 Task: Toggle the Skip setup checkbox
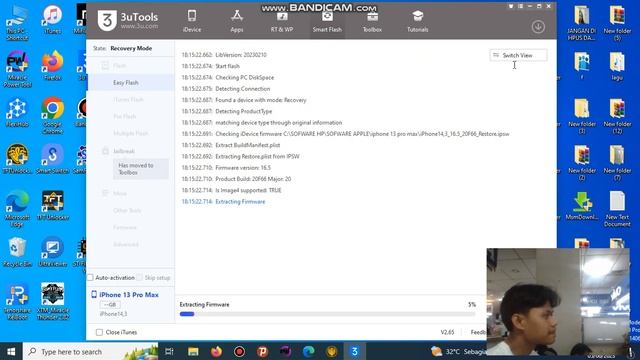(x=140, y=278)
